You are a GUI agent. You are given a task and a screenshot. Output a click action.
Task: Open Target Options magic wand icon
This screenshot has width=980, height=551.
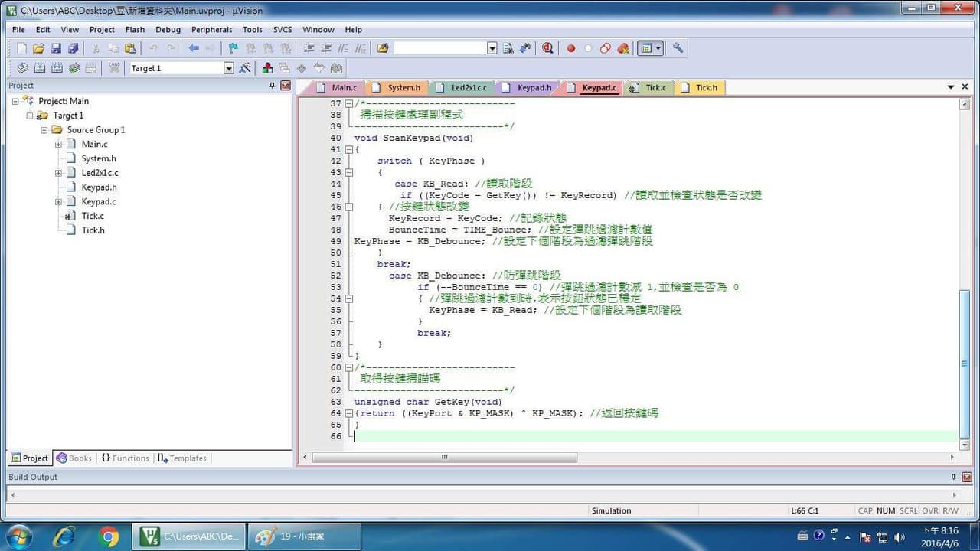tap(245, 68)
